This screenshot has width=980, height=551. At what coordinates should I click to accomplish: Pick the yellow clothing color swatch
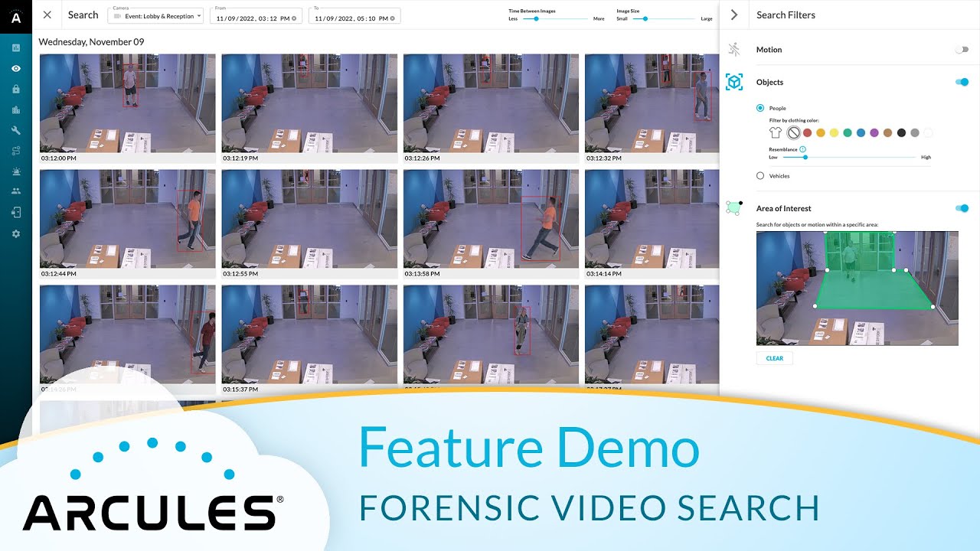coord(834,132)
